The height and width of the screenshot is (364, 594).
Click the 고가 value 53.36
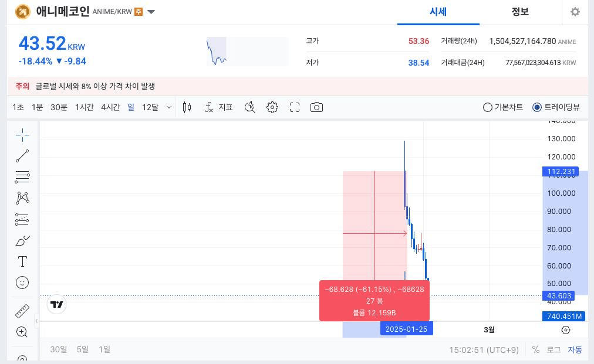(419, 41)
